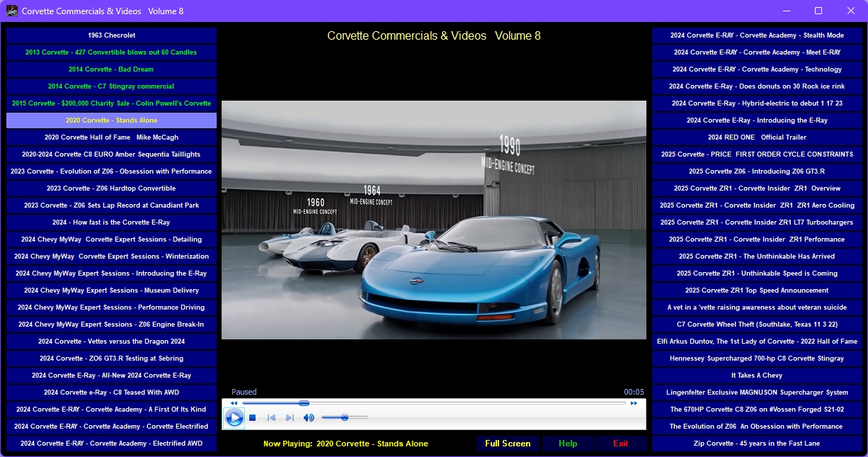Play ZR1 - The Unthinkable Has Arrived
Viewport: 868px width, 457px height.
(757, 256)
